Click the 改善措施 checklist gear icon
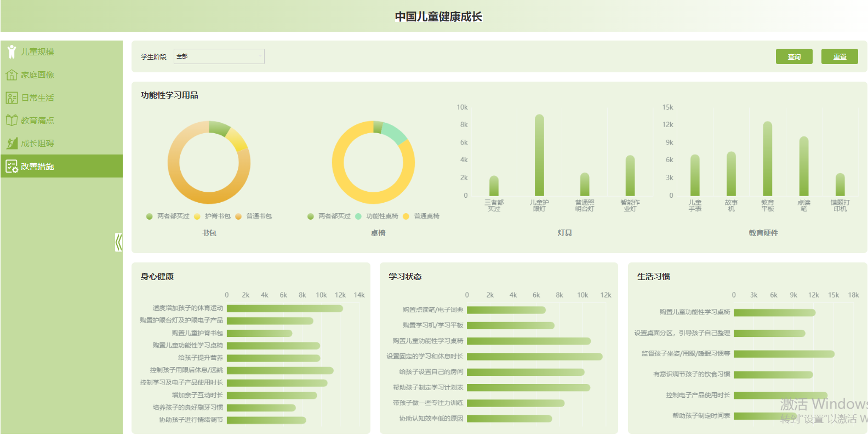Image resolution: width=868 pixels, height=435 pixels. [x=12, y=166]
